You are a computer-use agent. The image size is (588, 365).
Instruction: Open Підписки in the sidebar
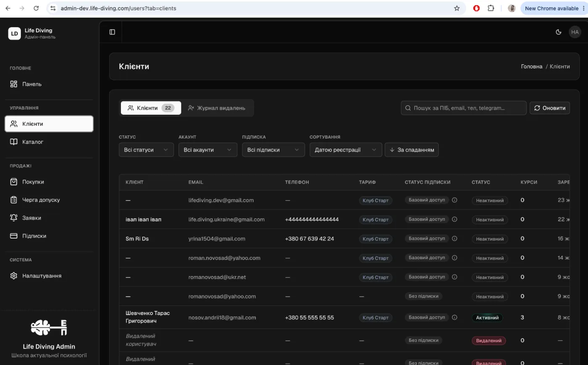pyautogui.click(x=49, y=236)
